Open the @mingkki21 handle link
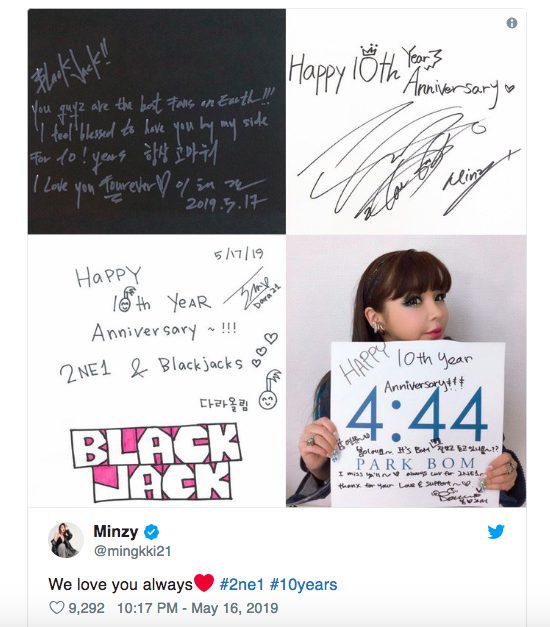550x627 pixels. click(132, 551)
